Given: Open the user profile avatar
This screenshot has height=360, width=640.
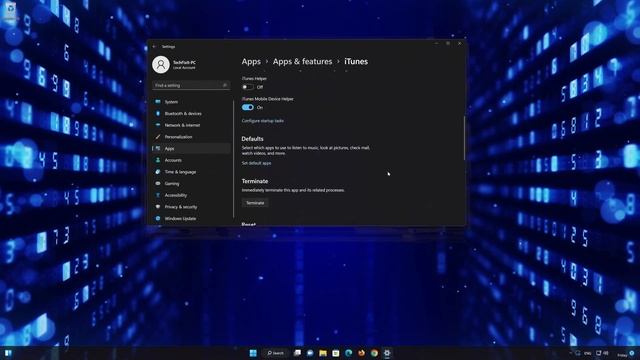Looking at the screenshot, I should tap(161, 64).
